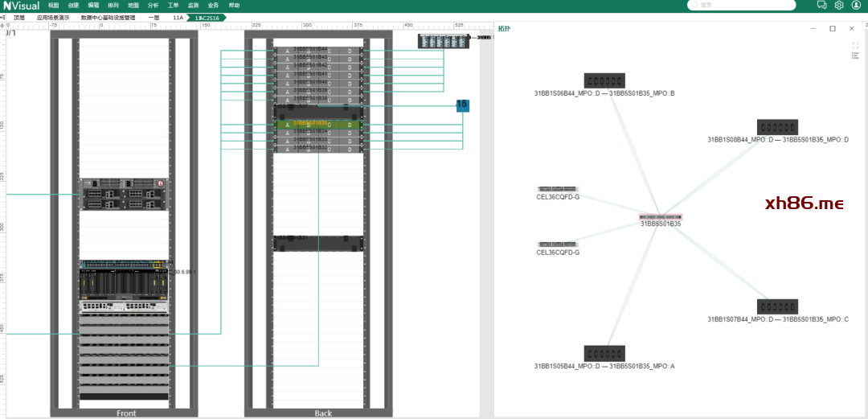Open the 分析 menu
The width and height of the screenshot is (868, 419).
[x=154, y=5]
